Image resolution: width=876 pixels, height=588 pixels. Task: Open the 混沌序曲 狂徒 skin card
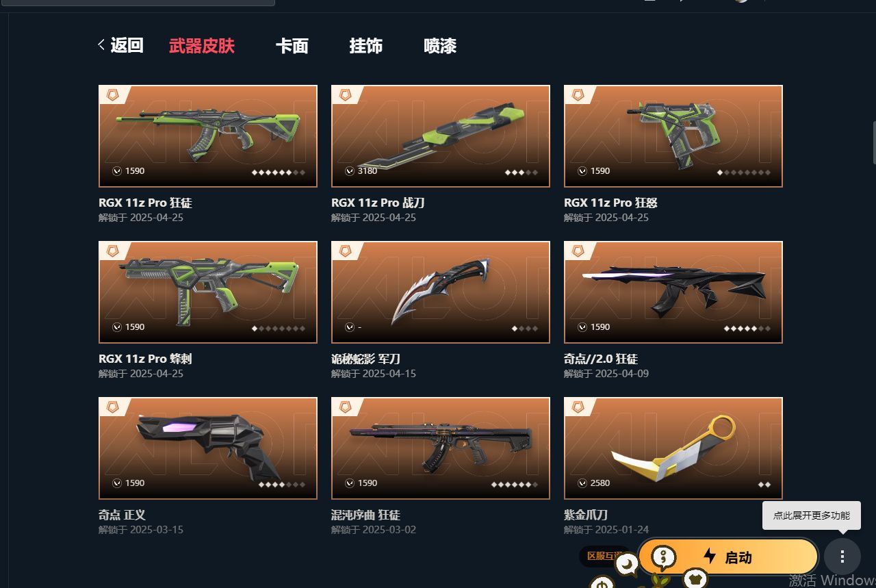click(441, 448)
